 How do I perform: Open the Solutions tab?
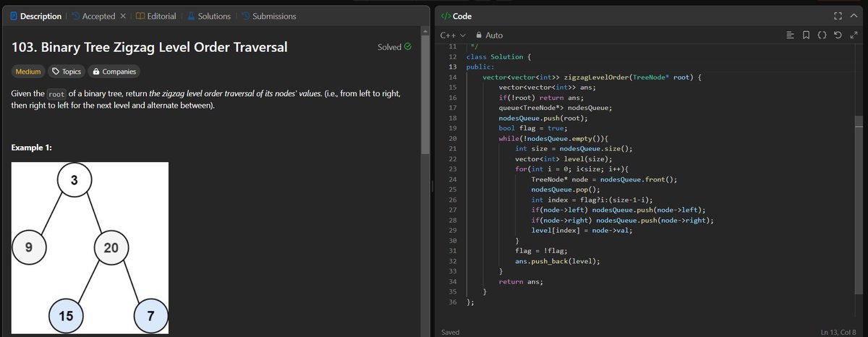(208, 16)
